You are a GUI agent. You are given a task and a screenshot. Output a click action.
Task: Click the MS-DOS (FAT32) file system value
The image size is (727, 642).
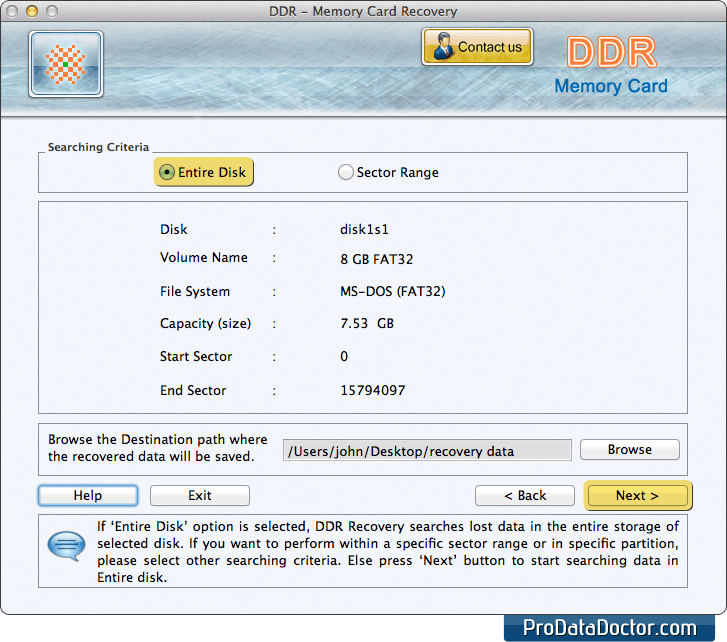point(393,291)
